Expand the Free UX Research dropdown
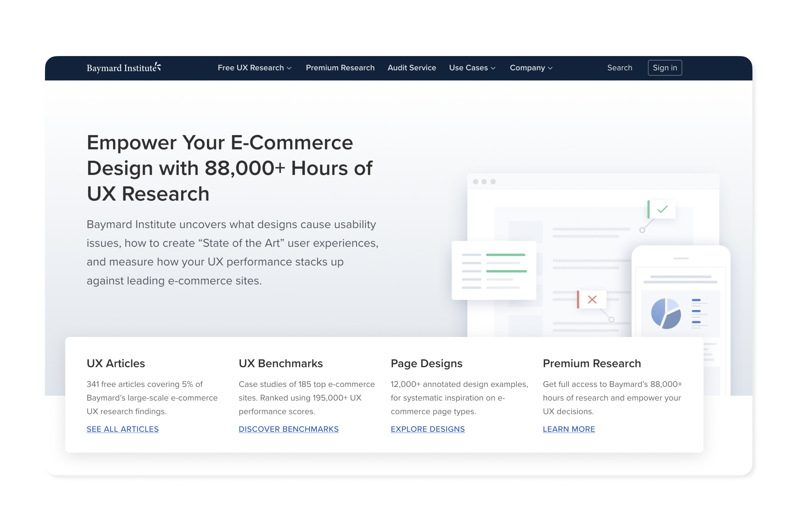798x532 pixels. coord(255,67)
